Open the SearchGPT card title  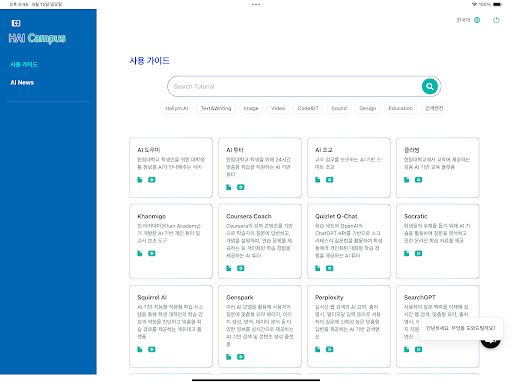coord(420,297)
